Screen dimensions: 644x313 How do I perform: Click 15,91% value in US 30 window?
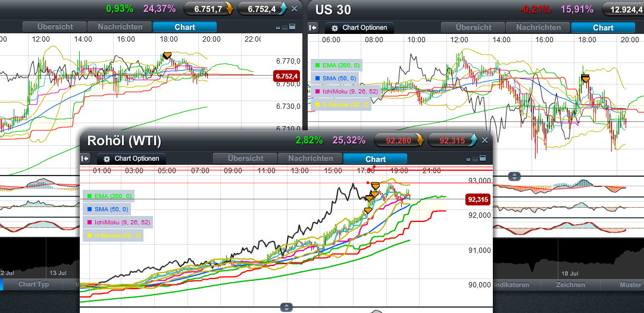[x=577, y=9]
